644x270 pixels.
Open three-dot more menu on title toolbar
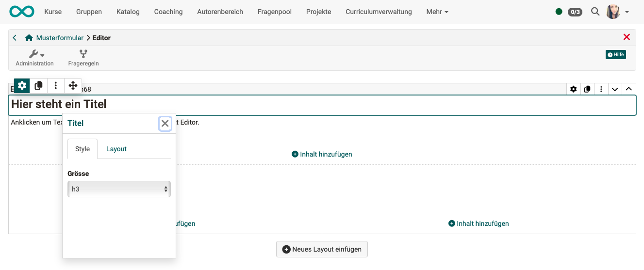[x=56, y=86]
